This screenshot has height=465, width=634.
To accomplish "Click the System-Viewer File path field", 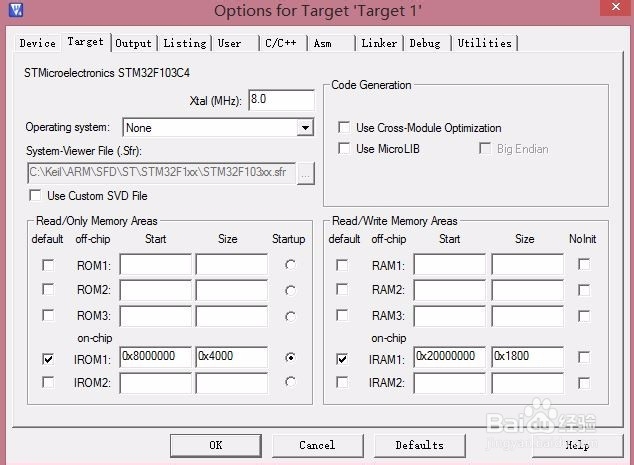I will [162, 173].
